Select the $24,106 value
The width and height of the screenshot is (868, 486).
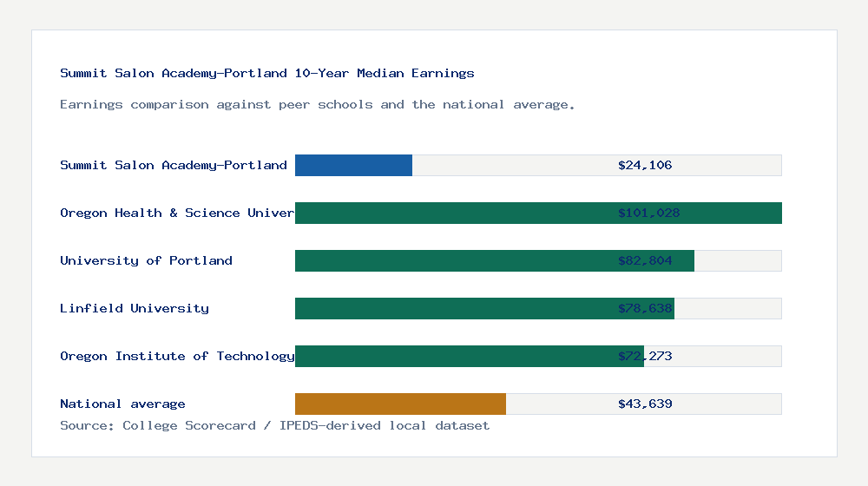point(645,166)
